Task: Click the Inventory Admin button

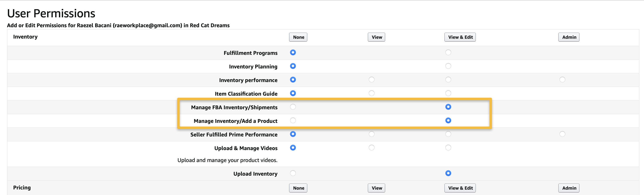Action: click(569, 37)
